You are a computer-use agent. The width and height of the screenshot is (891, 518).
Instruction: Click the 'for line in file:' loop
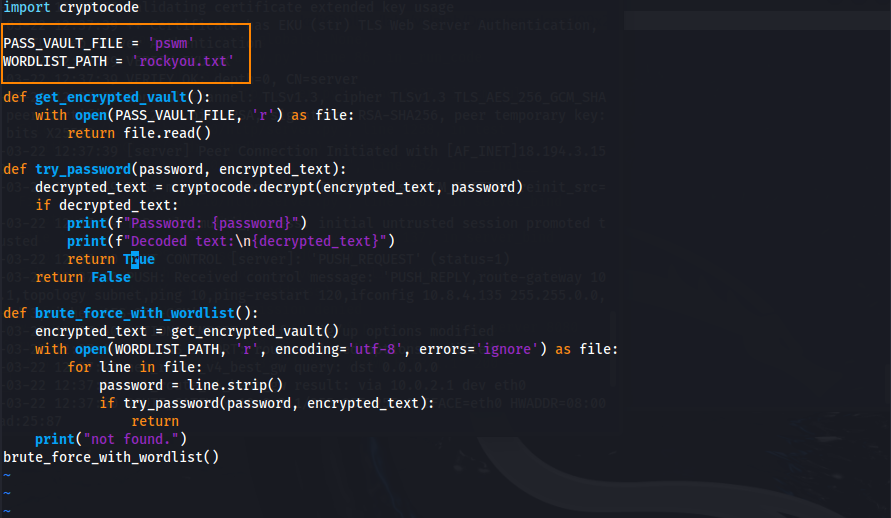[134, 367]
